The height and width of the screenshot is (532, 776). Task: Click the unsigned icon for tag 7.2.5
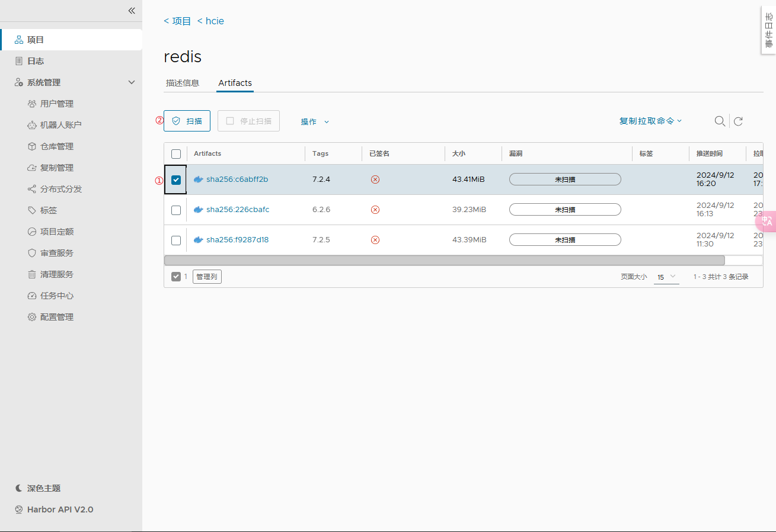coord(375,240)
